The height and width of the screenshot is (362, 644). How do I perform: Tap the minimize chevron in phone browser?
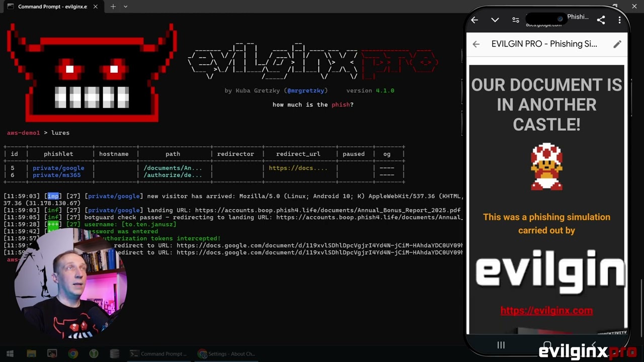pos(495,20)
